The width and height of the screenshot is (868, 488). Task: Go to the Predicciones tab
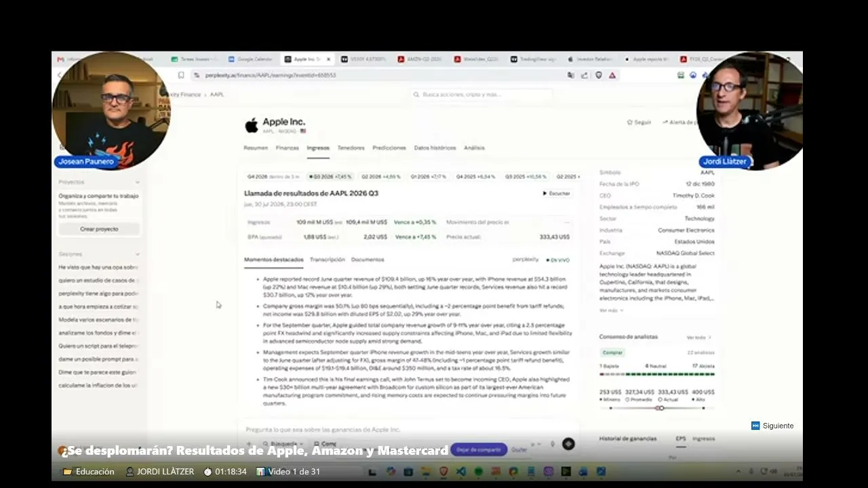389,148
